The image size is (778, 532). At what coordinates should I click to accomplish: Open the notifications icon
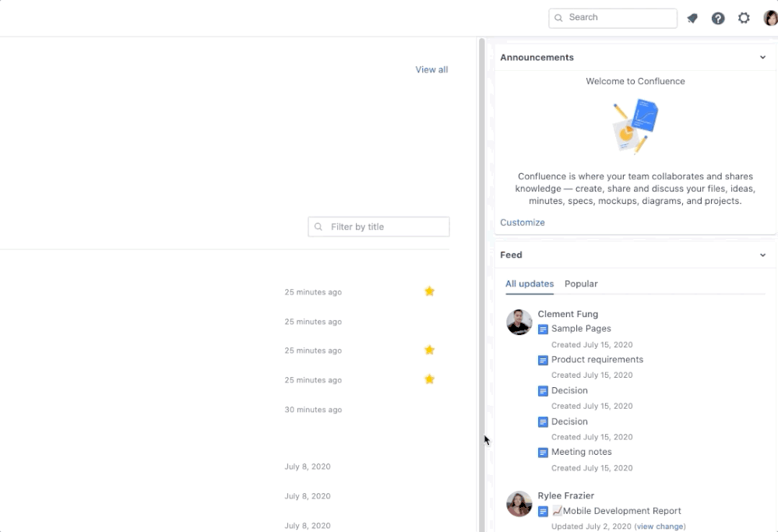(692, 19)
